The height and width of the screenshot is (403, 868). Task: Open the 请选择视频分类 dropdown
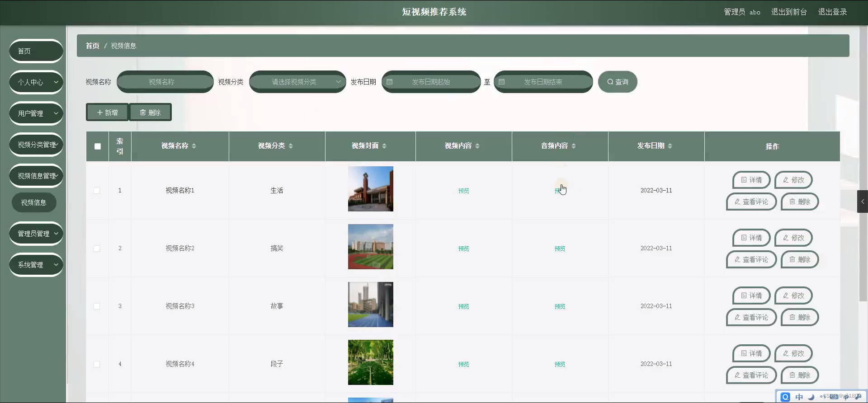297,82
